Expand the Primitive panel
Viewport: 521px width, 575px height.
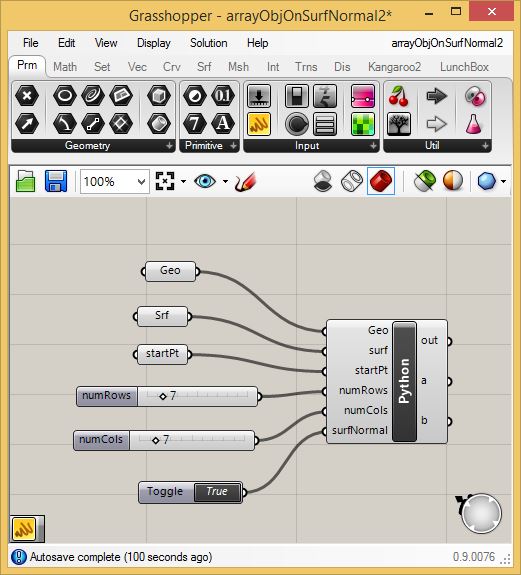click(234, 146)
